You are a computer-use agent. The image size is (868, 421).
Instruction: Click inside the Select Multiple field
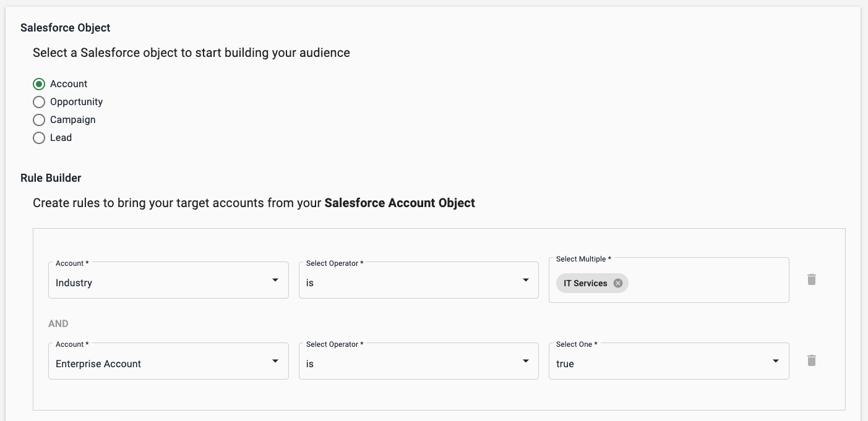tap(669, 280)
